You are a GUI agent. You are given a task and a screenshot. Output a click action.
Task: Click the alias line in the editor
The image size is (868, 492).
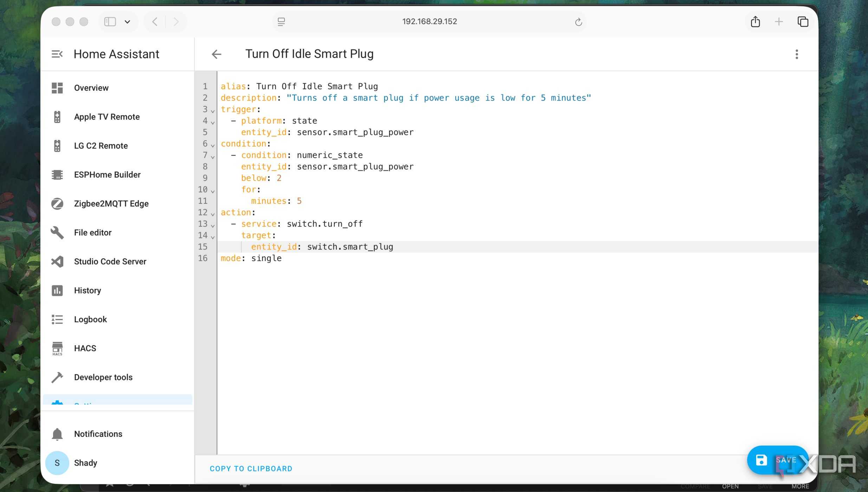299,86
